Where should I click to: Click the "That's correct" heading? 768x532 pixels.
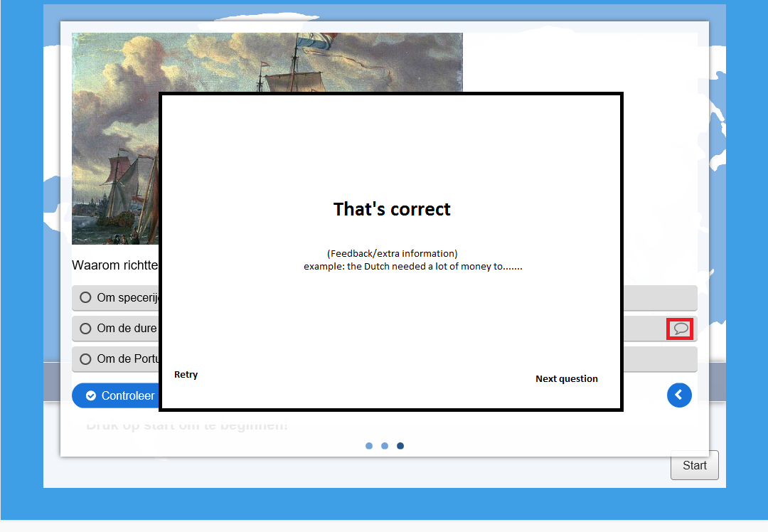(392, 209)
